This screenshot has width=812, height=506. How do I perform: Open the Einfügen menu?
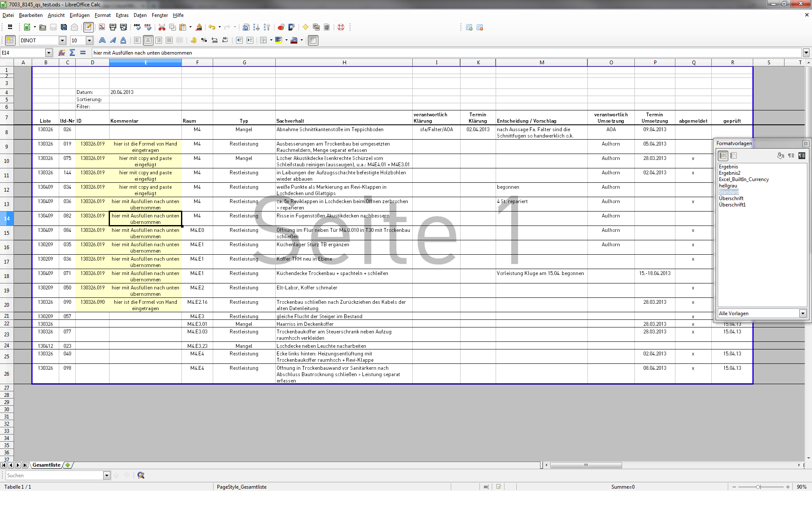click(80, 15)
